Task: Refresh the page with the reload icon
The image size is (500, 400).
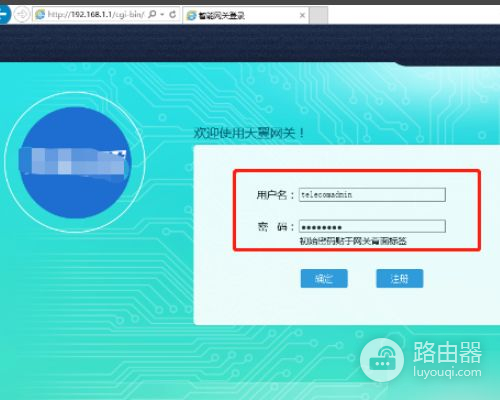Action: (173, 14)
